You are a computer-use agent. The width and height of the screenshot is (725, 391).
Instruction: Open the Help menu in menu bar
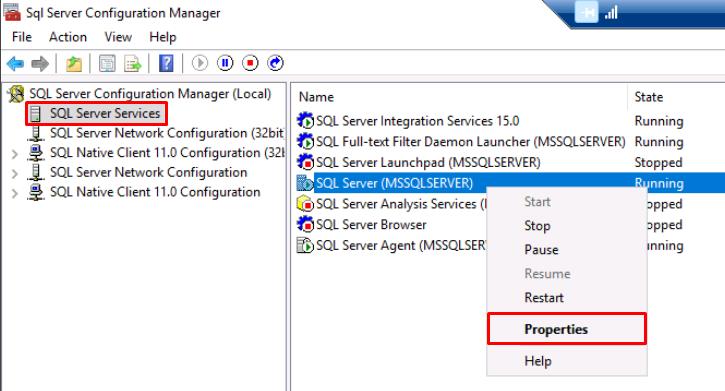click(163, 37)
